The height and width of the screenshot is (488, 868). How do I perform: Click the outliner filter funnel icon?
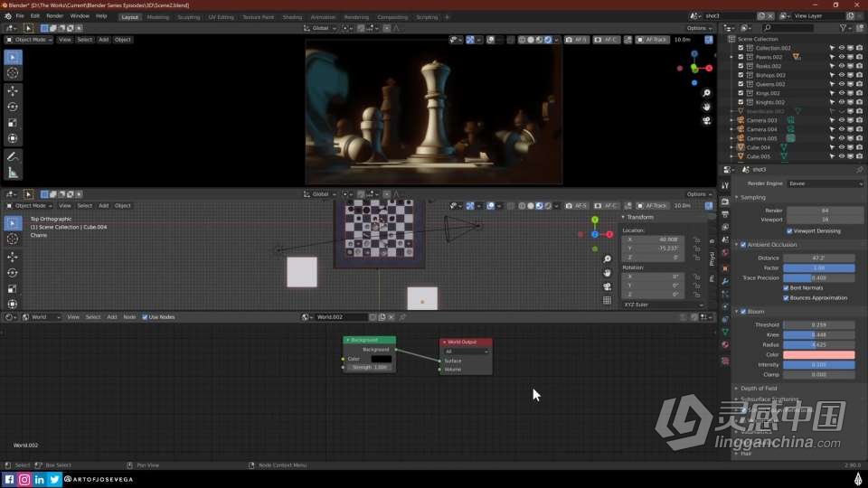tap(843, 28)
